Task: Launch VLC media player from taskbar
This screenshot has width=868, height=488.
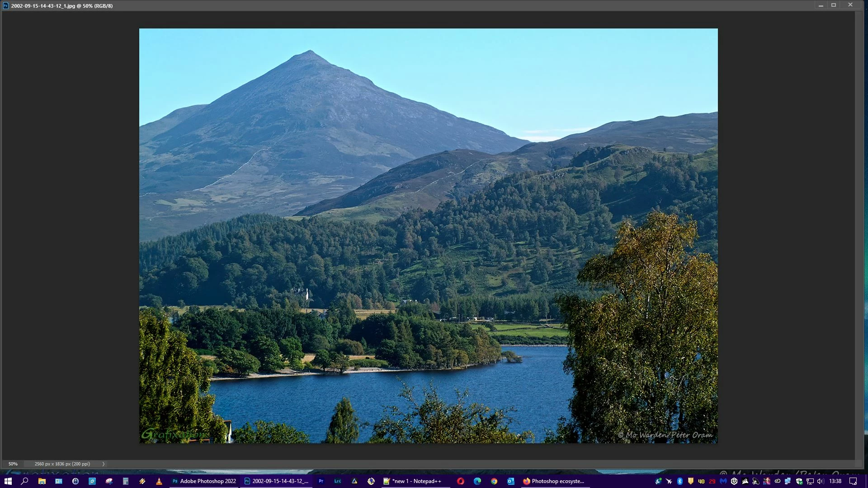Action: (159, 481)
